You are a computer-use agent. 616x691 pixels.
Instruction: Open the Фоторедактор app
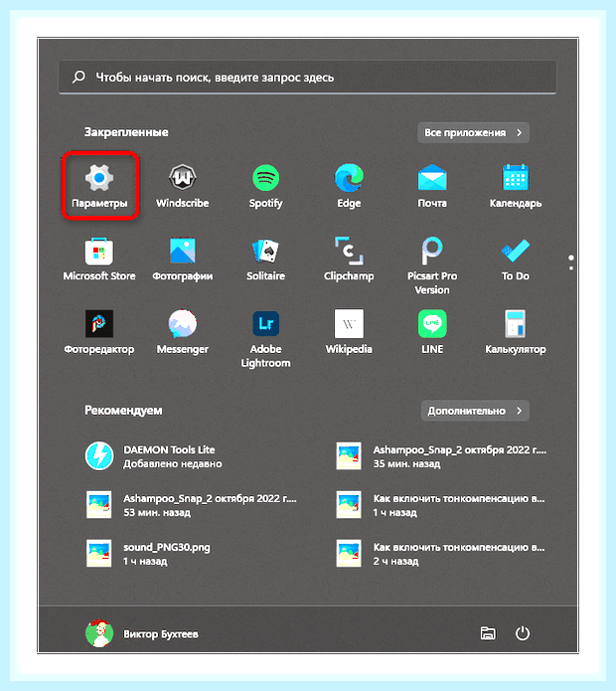click(x=99, y=331)
